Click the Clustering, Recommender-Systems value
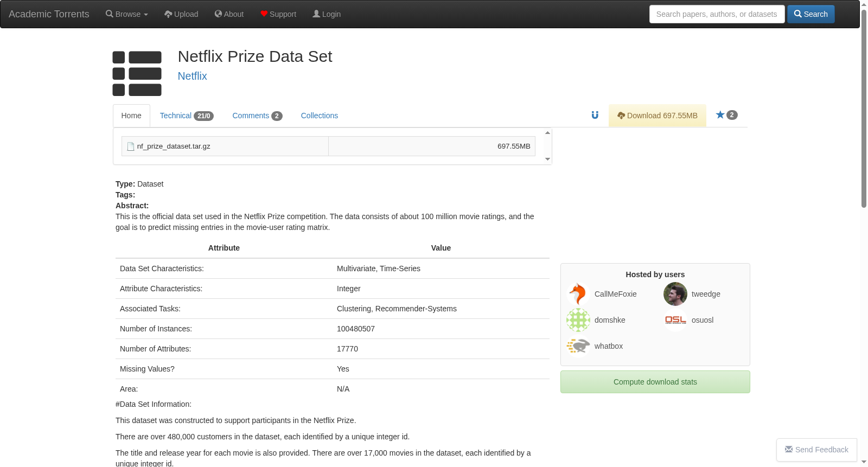 pos(397,309)
